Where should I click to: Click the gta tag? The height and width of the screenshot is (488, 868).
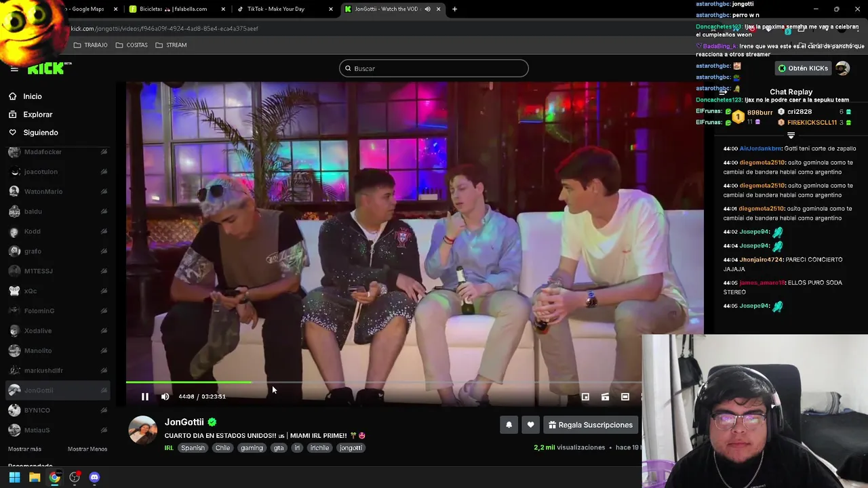pyautogui.click(x=279, y=448)
